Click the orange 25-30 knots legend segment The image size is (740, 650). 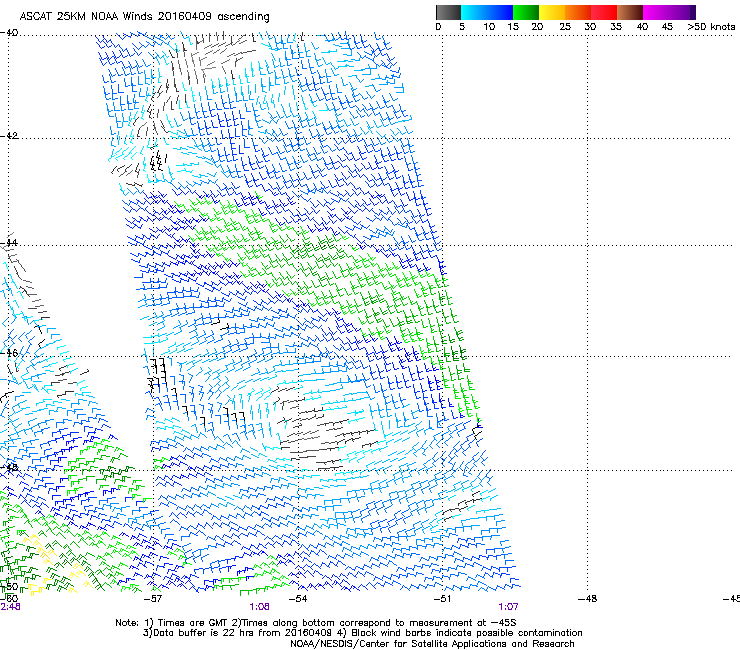click(578, 12)
